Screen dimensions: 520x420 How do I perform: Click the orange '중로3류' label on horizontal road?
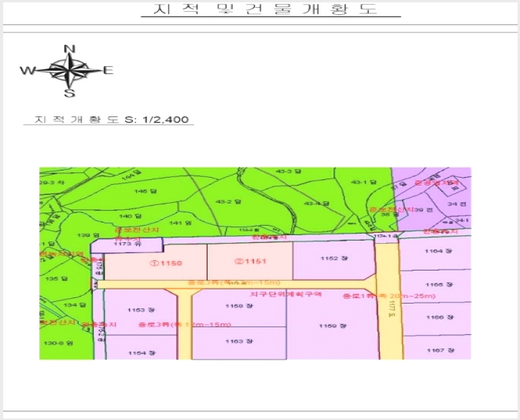[x=234, y=283]
